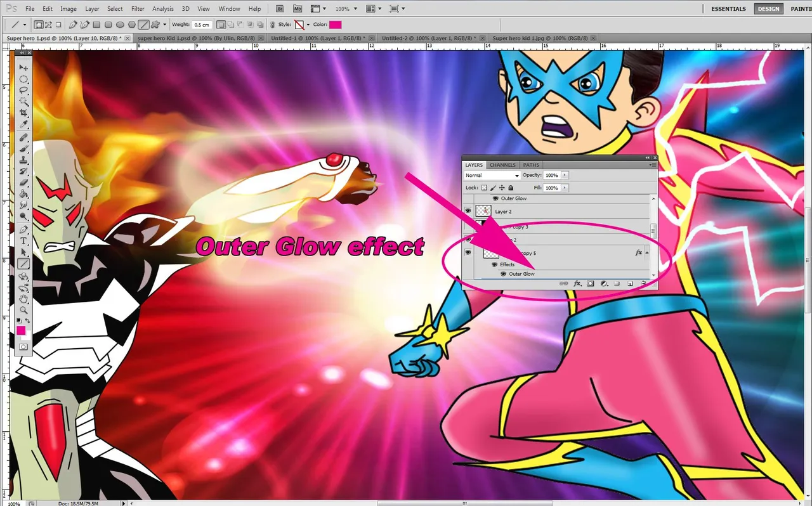Enable Lock all padlock
This screenshot has width=812, height=506.
tap(511, 188)
